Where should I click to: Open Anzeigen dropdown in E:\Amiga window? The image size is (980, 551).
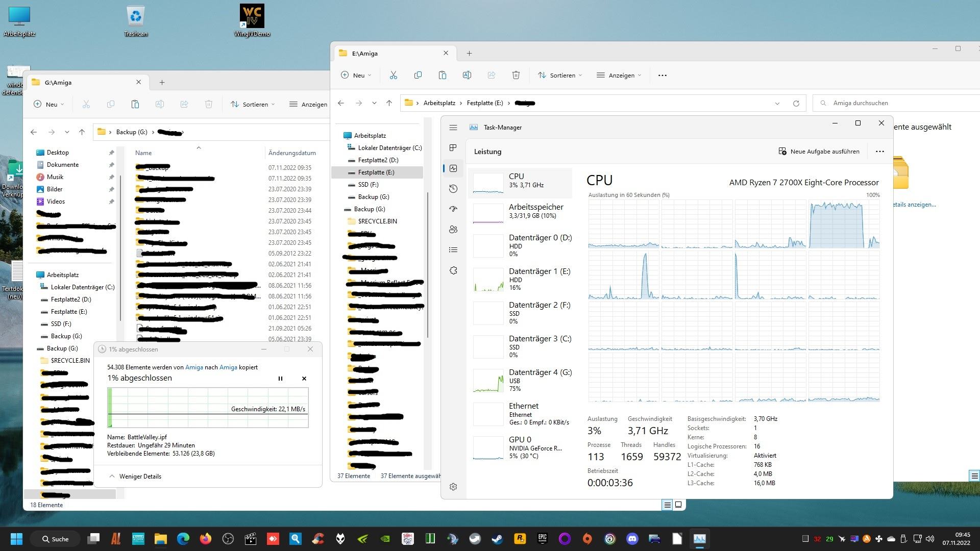click(619, 75)
